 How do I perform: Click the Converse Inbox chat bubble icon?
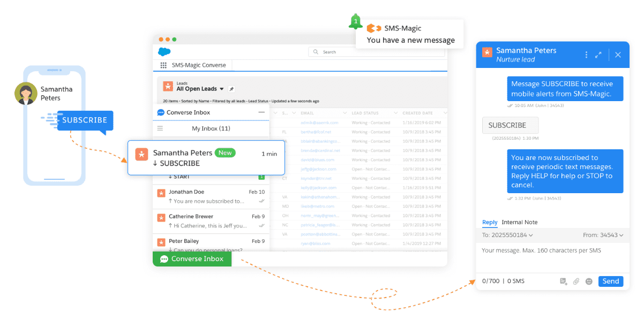pyautogui.click(x=161, y=112)
